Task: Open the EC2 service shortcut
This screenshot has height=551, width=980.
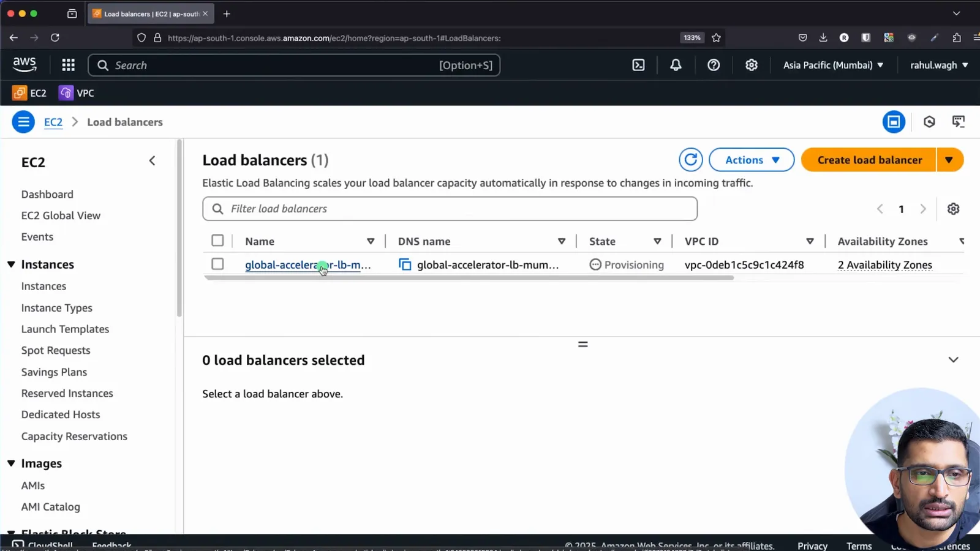Action: 29,93
